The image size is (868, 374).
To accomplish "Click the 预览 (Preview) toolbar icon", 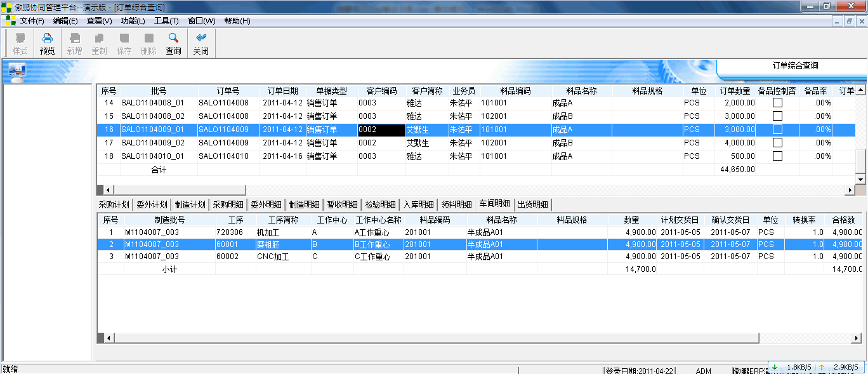I will click(46, 43).
